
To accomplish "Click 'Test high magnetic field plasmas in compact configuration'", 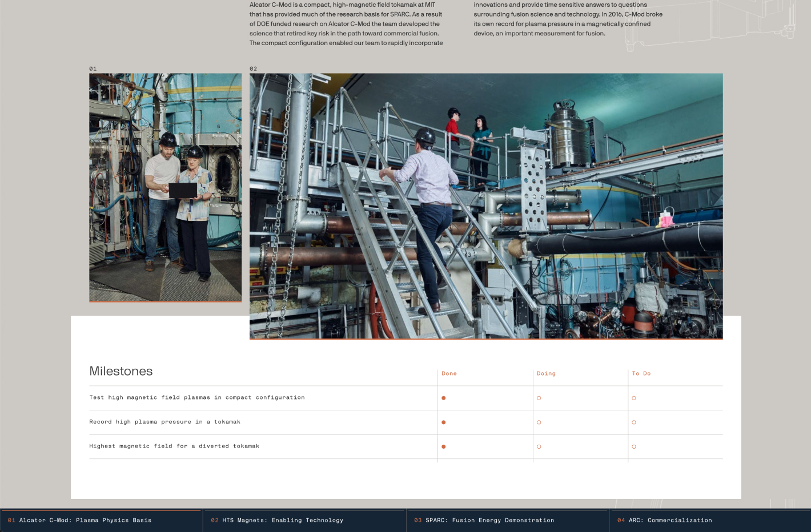I will click(x=197, y=397).
